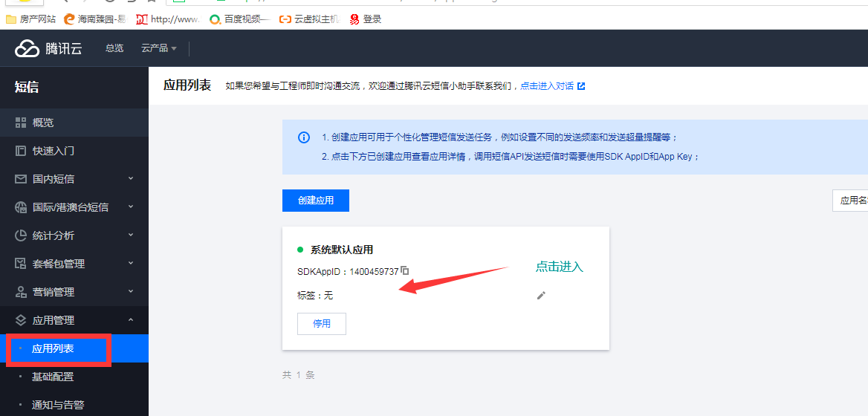Expand the 营销管理 chevron

(x=131, y=291)
